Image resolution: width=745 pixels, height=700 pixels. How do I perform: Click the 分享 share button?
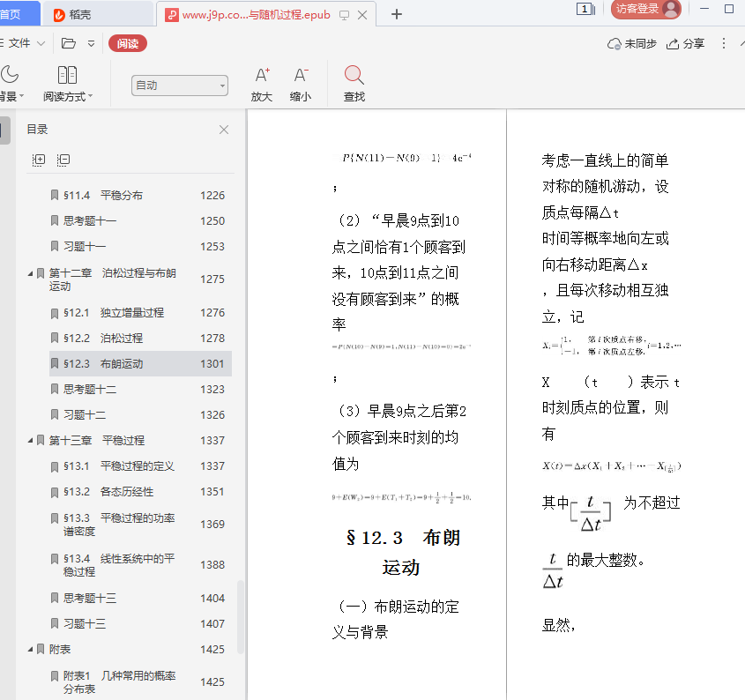[686, 43]
